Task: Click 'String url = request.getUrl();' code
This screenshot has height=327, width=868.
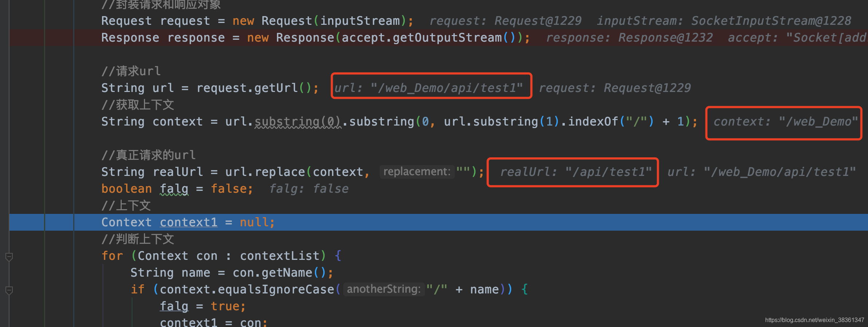Action: click(x=210, y=88)
